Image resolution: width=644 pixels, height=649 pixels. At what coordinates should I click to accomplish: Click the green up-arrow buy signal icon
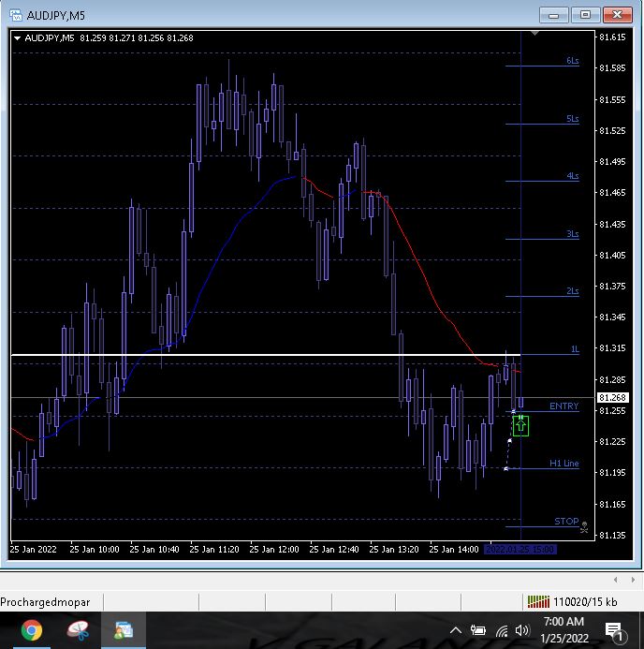tap(520, 425)
